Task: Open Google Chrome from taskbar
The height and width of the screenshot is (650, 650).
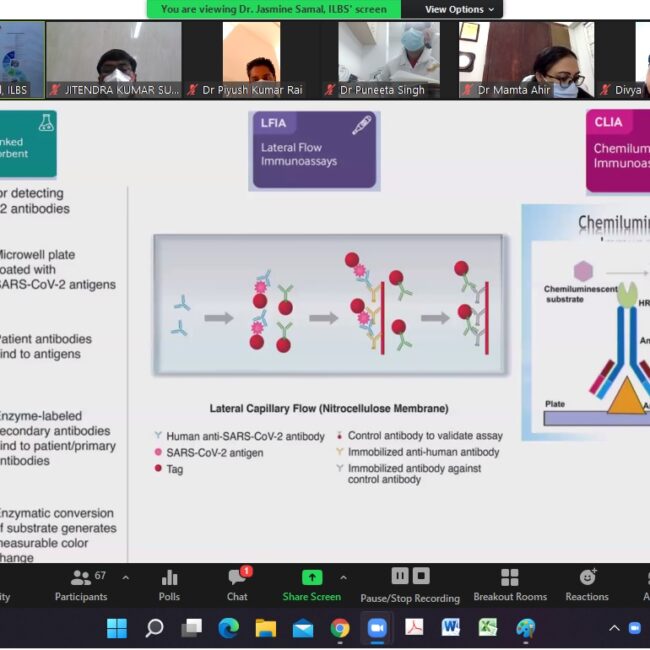Action: [x=340, y=628]
